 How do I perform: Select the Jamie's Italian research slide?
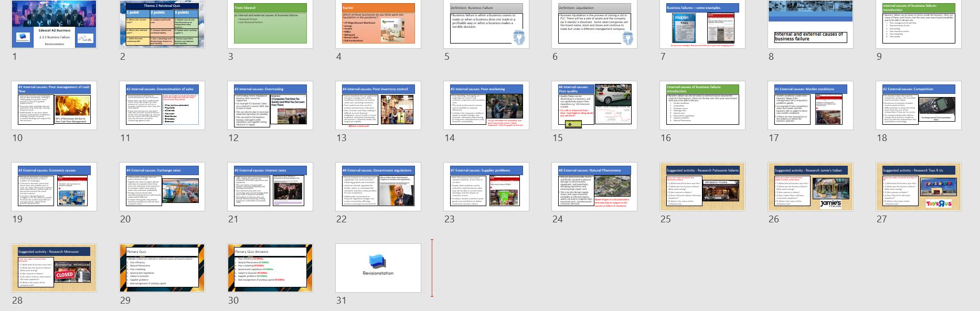pyautogui.click(x=810, y=187)
